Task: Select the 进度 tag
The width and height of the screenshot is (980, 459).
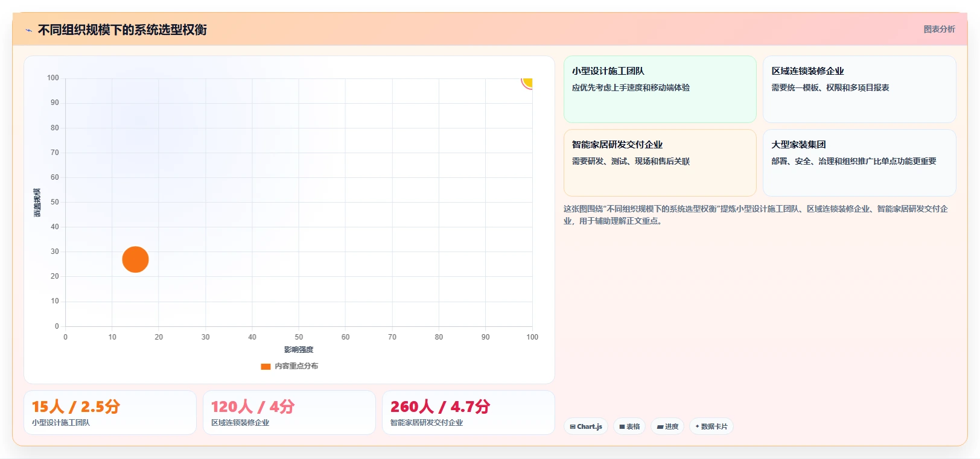Action: pyautogui.click(x=667, y=426)
